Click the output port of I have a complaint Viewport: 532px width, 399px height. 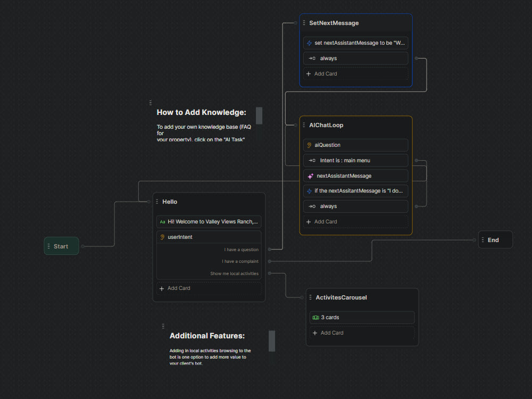pyautogui.click(x=269, y=261)
